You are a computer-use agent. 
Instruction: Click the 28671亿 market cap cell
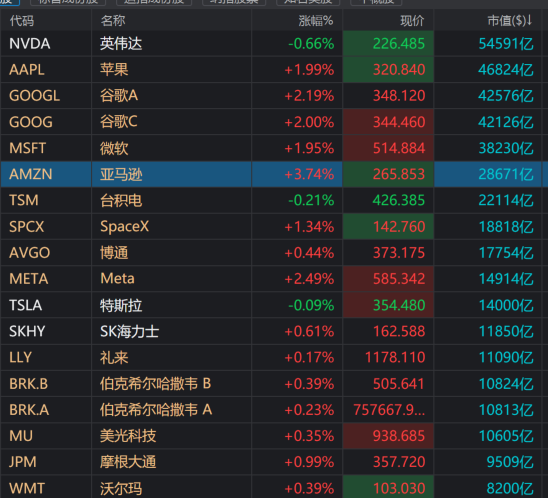click(506, 174)
